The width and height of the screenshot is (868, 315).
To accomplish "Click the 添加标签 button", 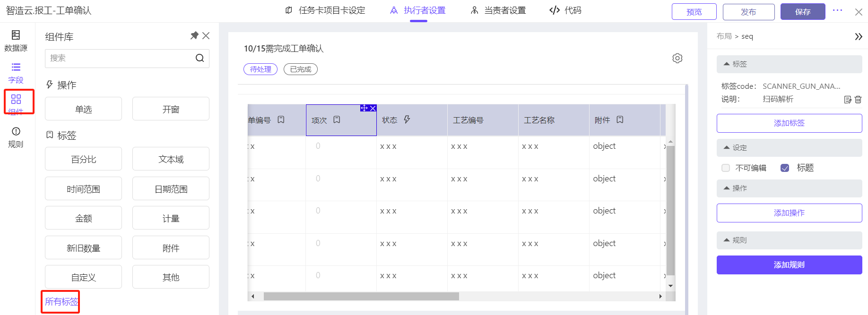I will pyautogui.click(x=790, y=123).
